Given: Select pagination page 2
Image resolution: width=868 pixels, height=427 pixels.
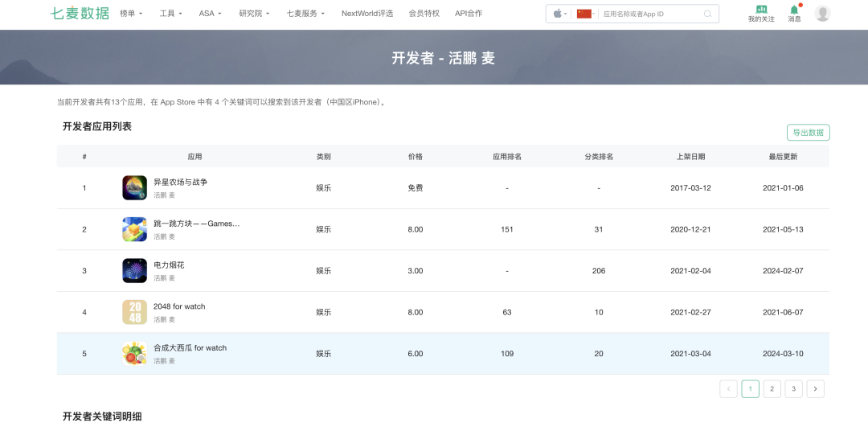Looking at the screenshot, I should [772, 388].
